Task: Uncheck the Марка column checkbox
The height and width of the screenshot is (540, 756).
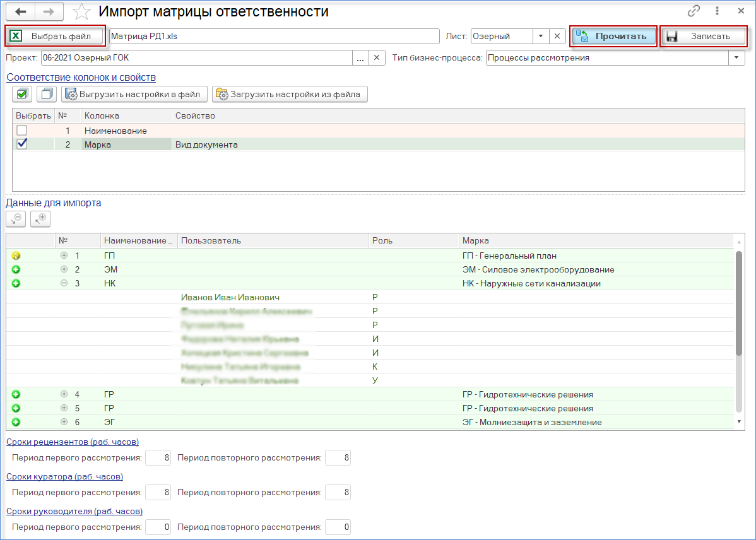Action: coord(22,144)
